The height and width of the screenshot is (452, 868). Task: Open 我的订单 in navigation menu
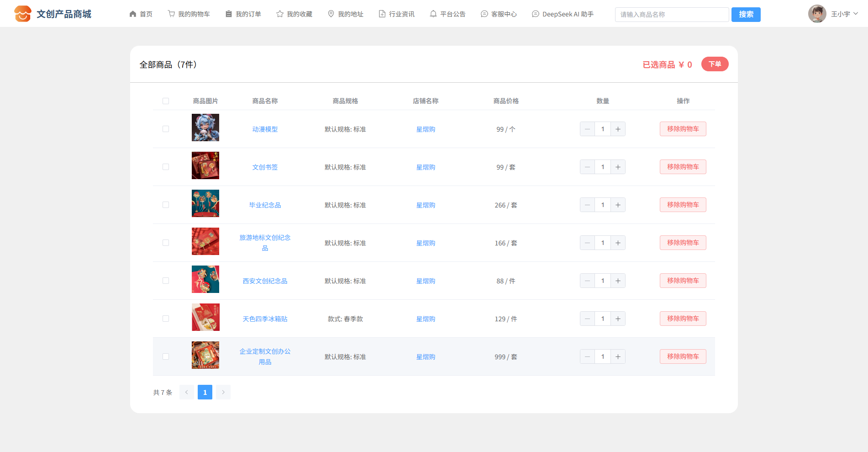pyautogui.click(x=243, y=14)
